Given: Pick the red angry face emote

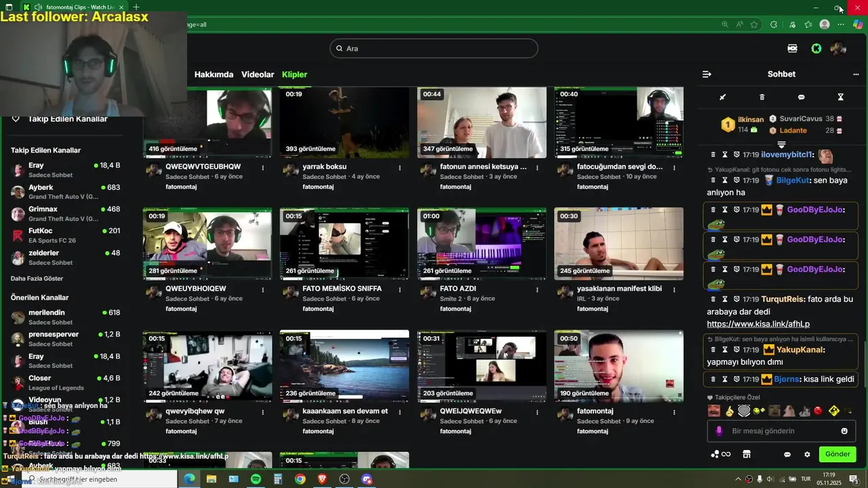Looking at the screenshot, I should click(818, 411).
